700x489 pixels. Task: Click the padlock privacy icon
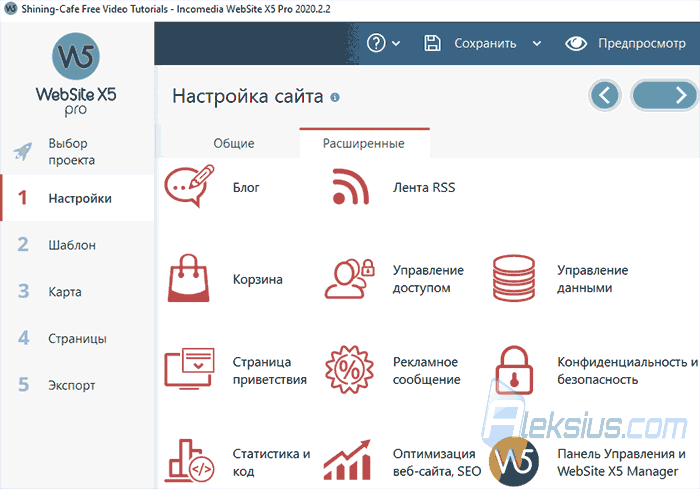coord(514,370)
